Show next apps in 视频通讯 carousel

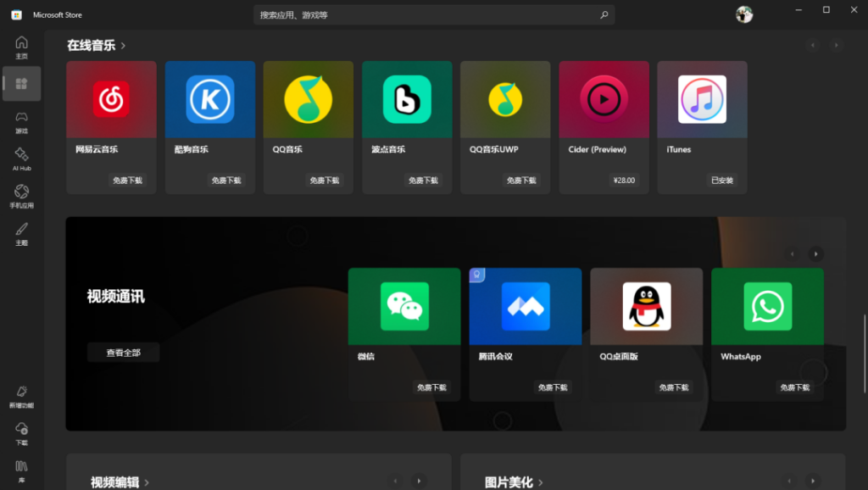tap(815, 254)
